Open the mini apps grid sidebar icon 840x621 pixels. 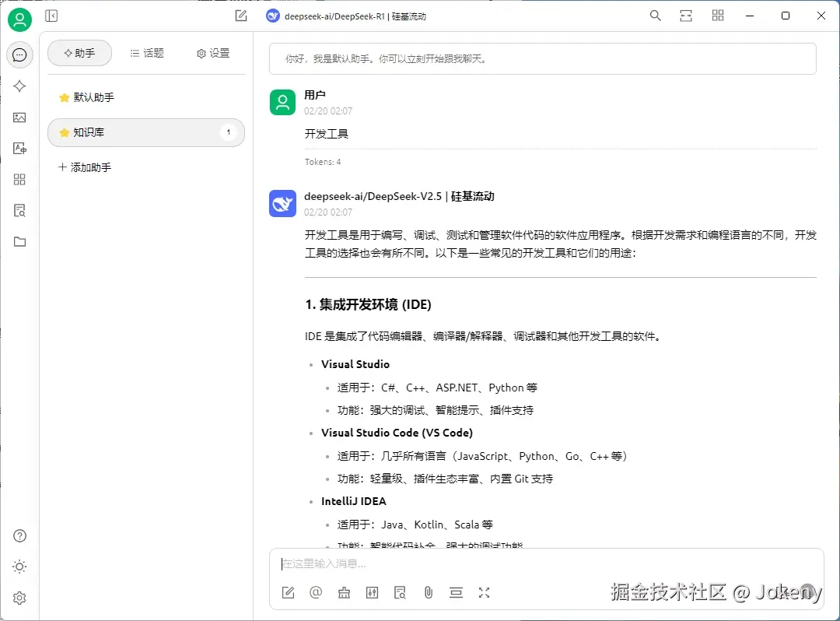19,180
